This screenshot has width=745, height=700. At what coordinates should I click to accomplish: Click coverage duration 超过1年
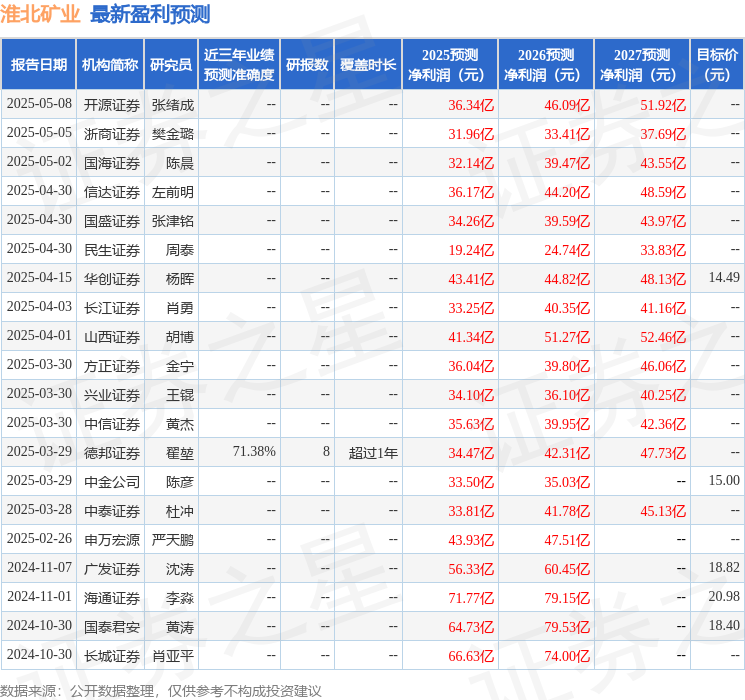[x=373, y=452]
